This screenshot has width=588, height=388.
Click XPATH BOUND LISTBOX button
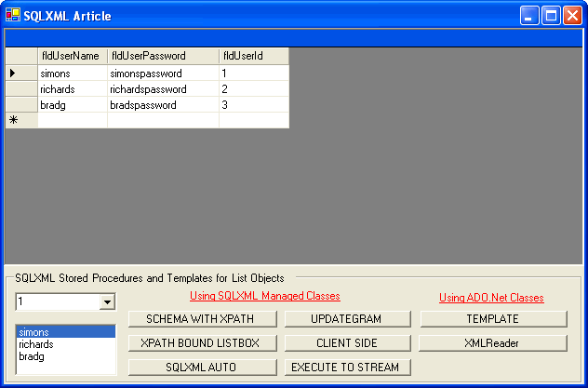pos(203,343)
